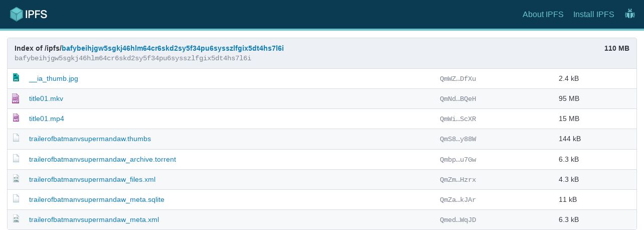Screen dimensions: 644x230
Task: Open the title01.mp4 file
Action: pyautogui.click(x=47, y=119)
